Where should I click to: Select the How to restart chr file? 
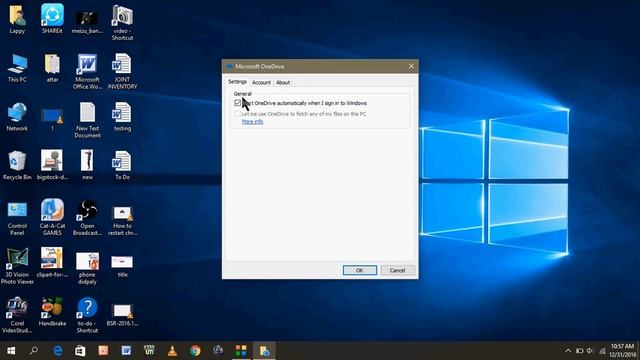point(122,221)
